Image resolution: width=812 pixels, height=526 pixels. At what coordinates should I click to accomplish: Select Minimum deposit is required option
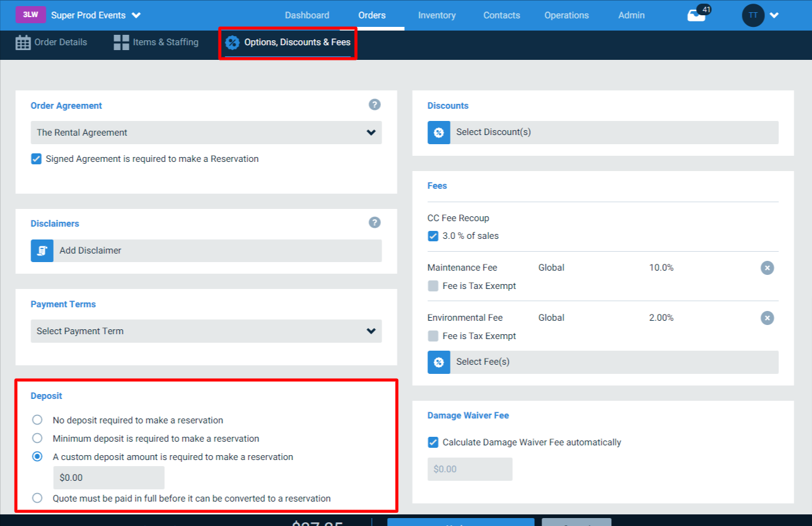(x=37, y=438)
